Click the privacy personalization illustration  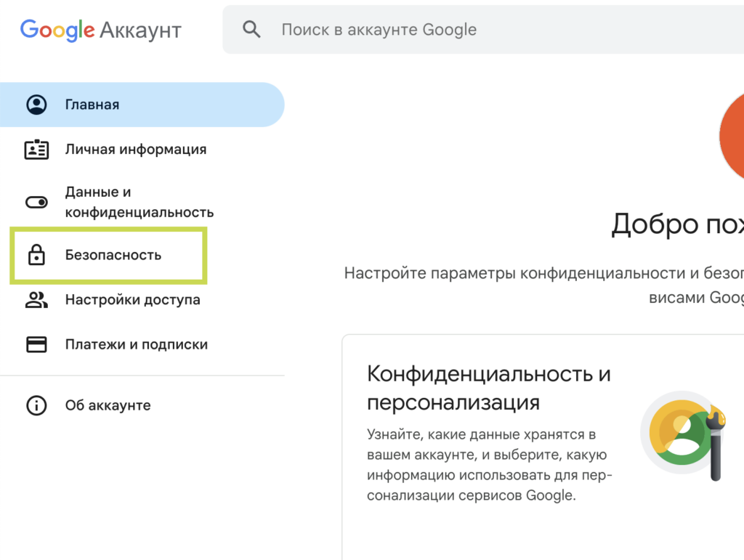(684, 435)
